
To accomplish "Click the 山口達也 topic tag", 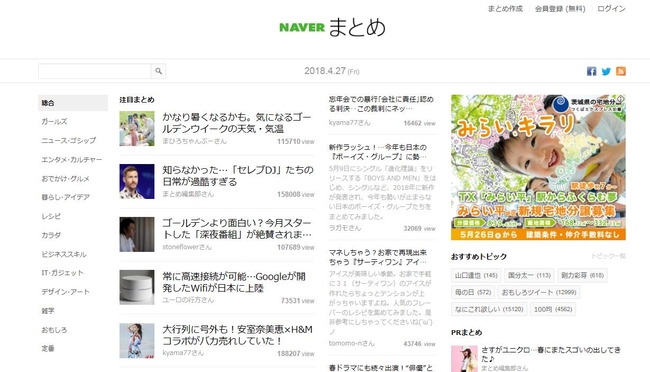I will point(476,275).
